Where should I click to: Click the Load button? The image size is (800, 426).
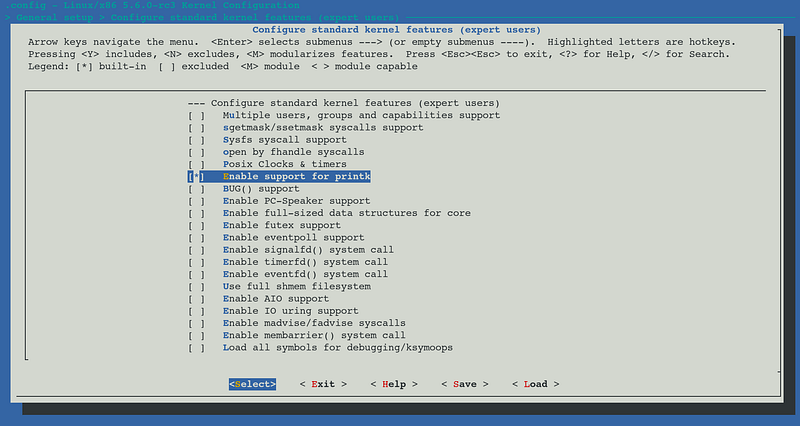tap(535, 384)
